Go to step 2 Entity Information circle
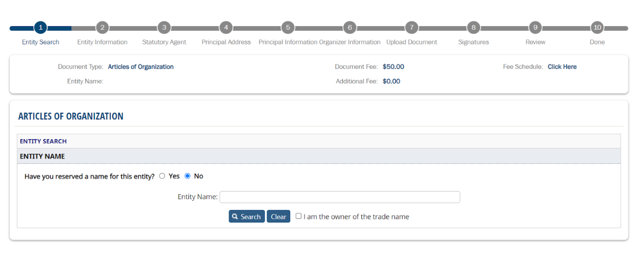The image size is (644, 253). [102, 28]
